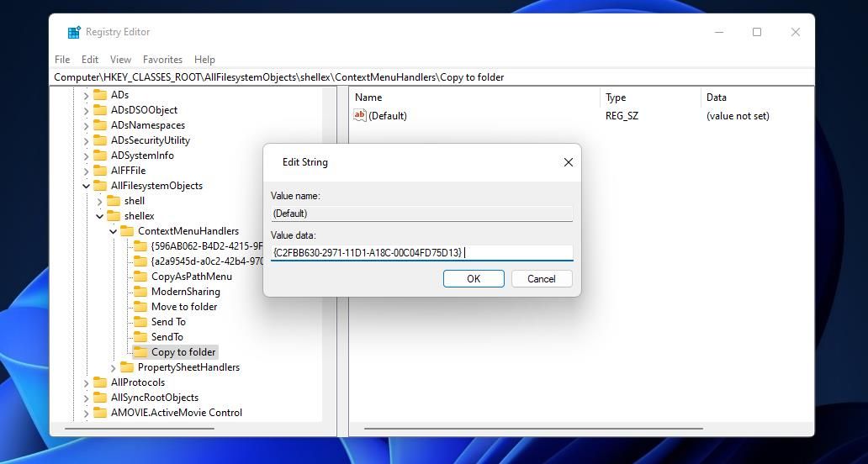Open the View menu
This screenshot has width=868, height=464.
pos(120,60)
